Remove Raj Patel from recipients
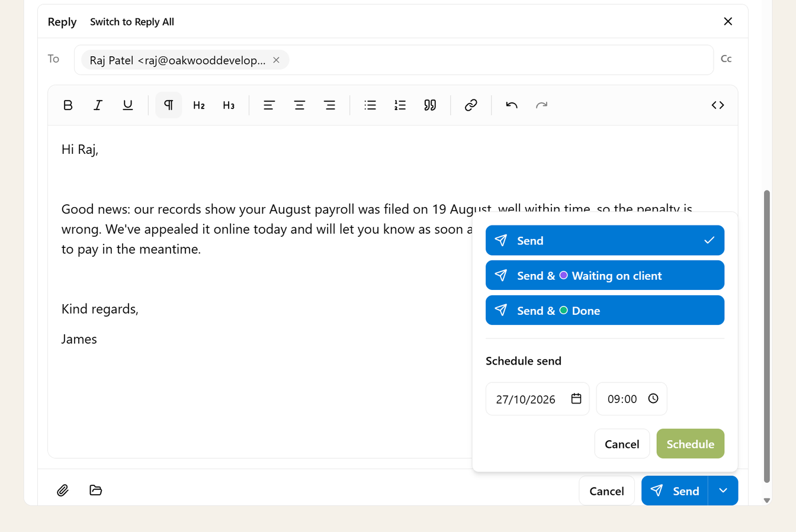The image size is (796, 532). coord(276,60)
